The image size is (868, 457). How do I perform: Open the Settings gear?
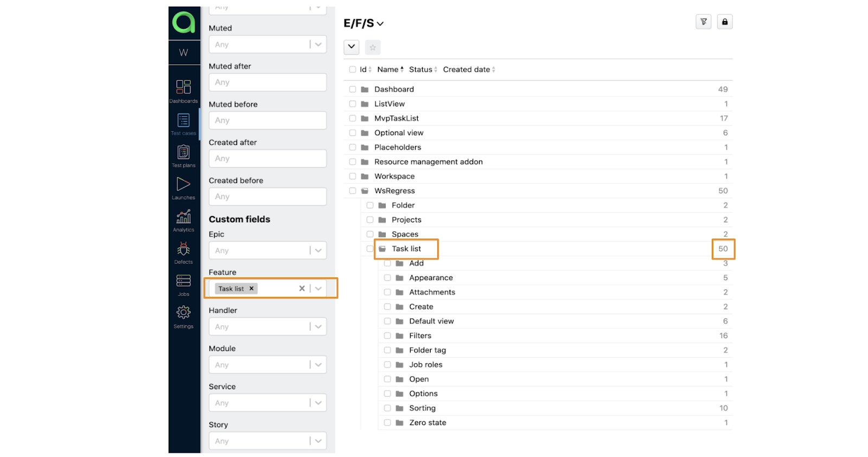[183, 316]
